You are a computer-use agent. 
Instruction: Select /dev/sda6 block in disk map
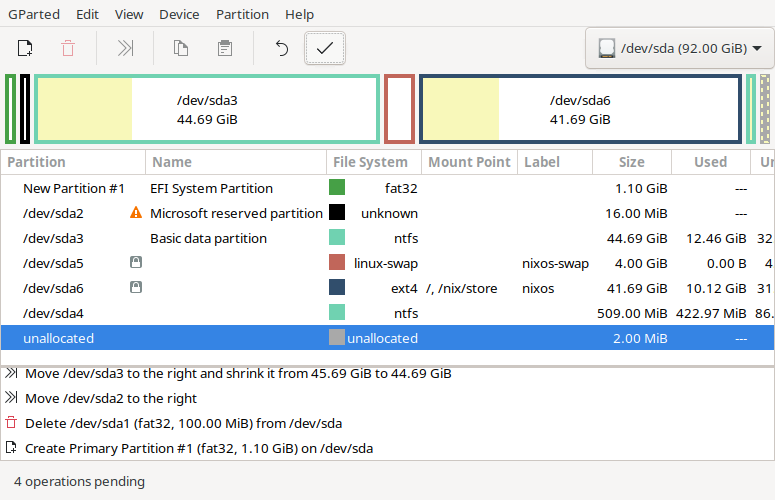coord(580,109)
